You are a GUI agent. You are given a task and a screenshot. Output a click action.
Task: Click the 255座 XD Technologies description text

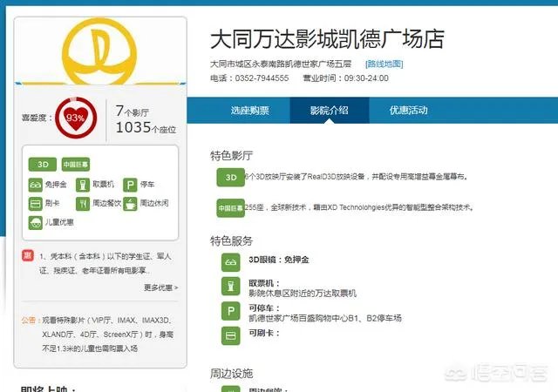point(359,207)
